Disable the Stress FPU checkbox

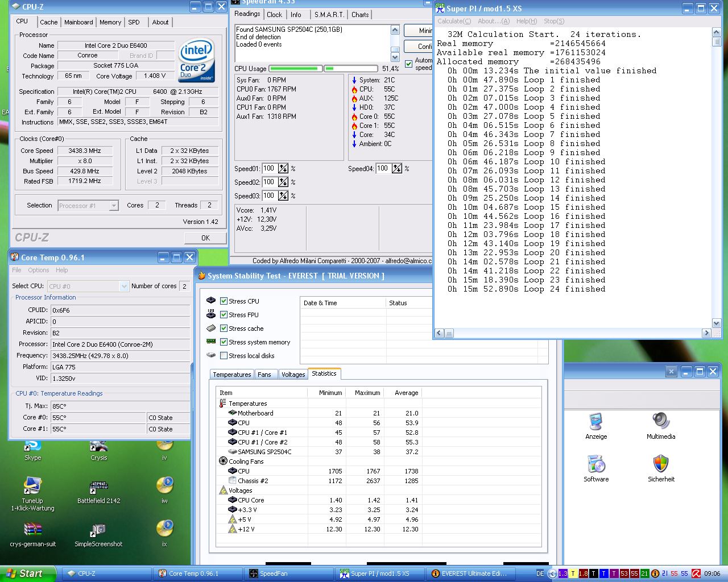click(224, 314)
